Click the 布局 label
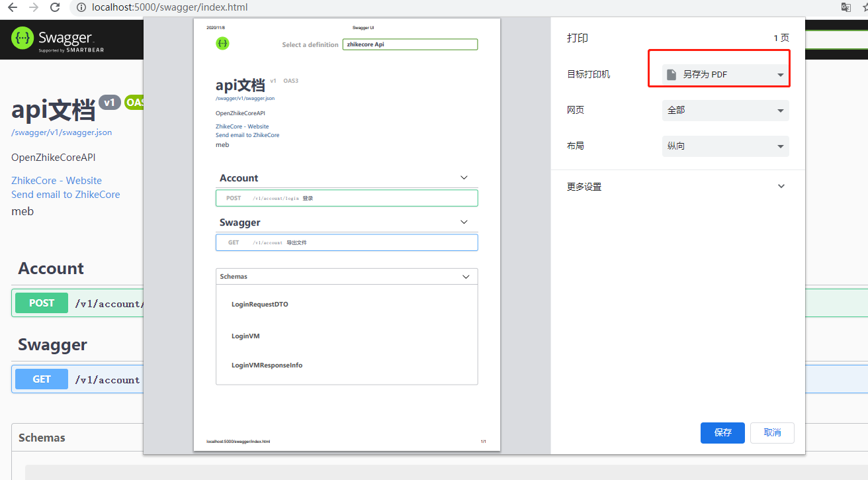 (x=575, y=146)
